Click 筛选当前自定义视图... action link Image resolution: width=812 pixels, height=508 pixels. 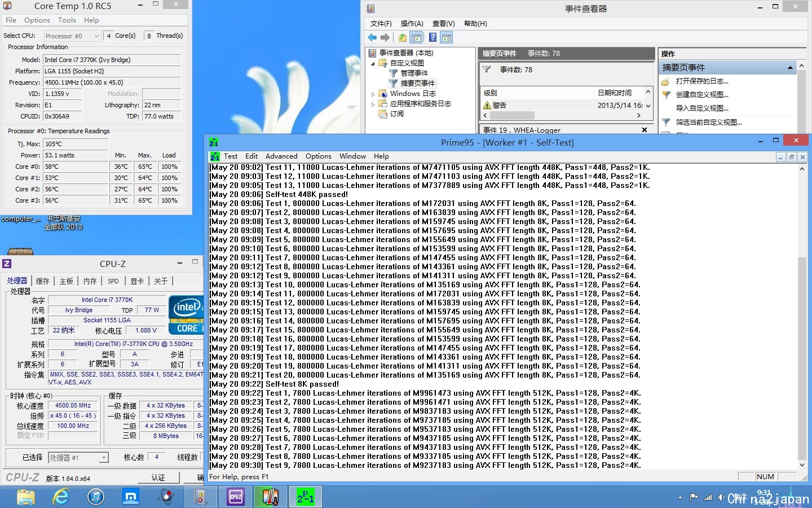point(709,122)
